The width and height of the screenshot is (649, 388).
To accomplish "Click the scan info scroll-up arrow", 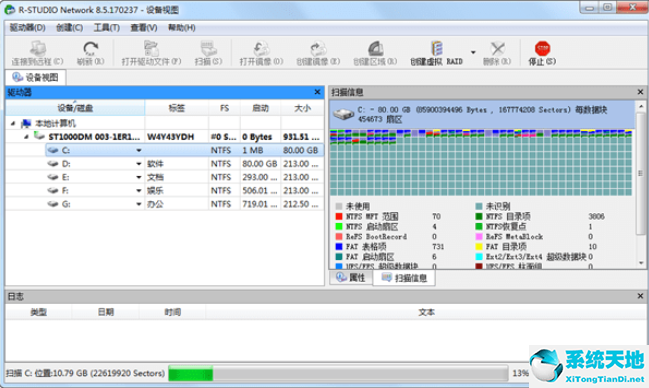I will click(x=641, y=106).
